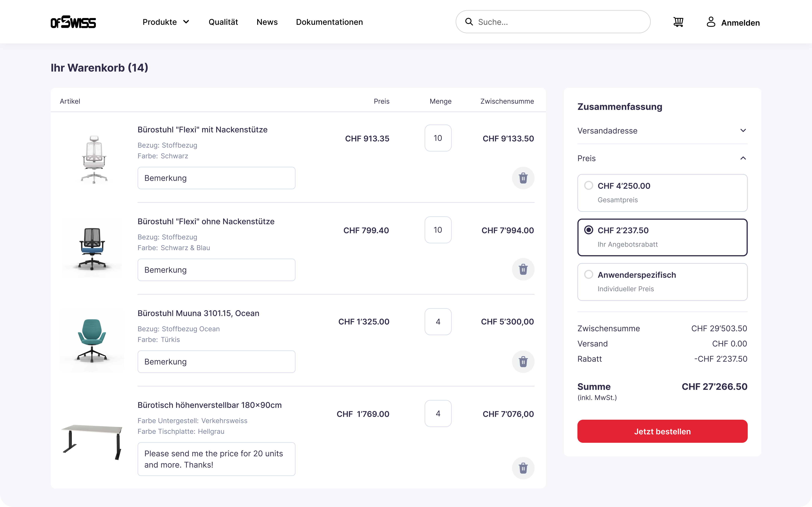Click the search magnifier icon
The height and width of the screenshot is (507, 812).
[469, 22]
